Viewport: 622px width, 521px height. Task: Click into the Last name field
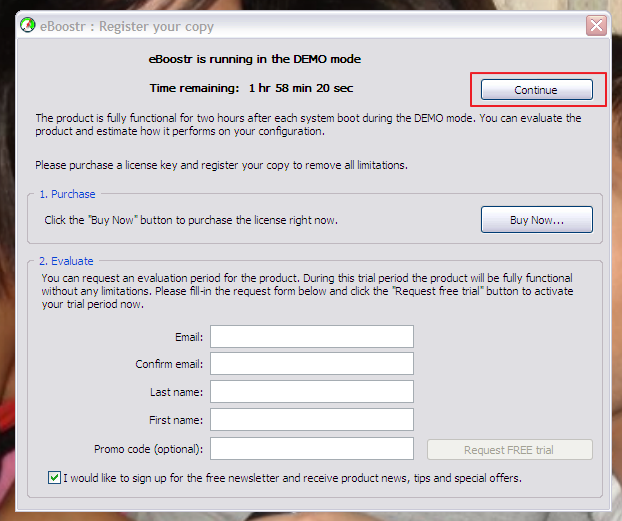[312, 392]
